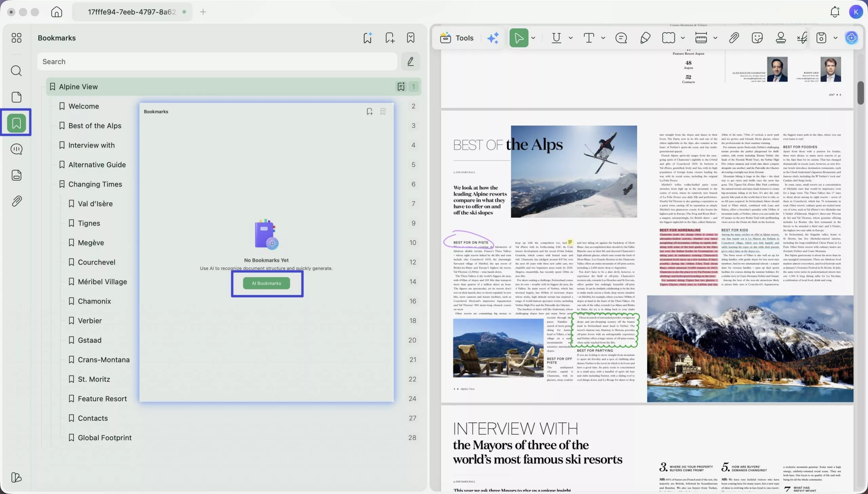The height and width of the screenshot is (494, 868).
Task: Toggle bookmark edit mode with the pencil icon
Action: [410, 61]
